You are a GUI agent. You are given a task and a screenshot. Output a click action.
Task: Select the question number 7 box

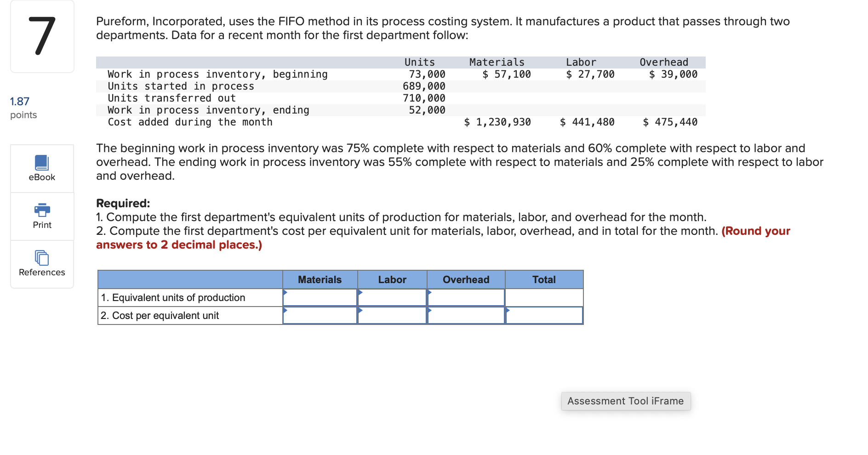coord(41,37)
